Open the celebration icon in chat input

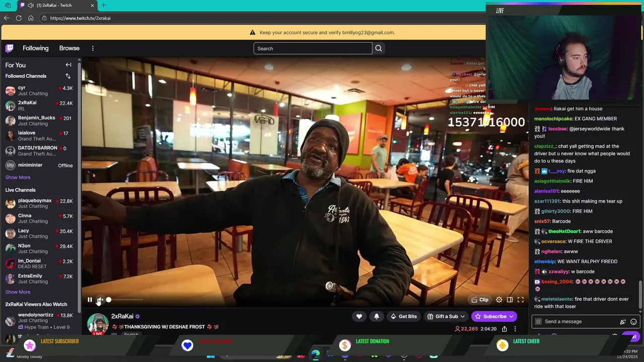tap(623, 322)
